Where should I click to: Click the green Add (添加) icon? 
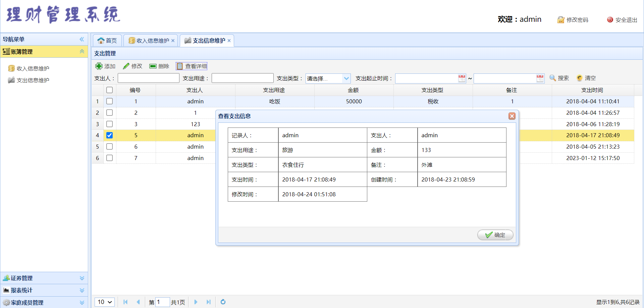tap(99, 66)
